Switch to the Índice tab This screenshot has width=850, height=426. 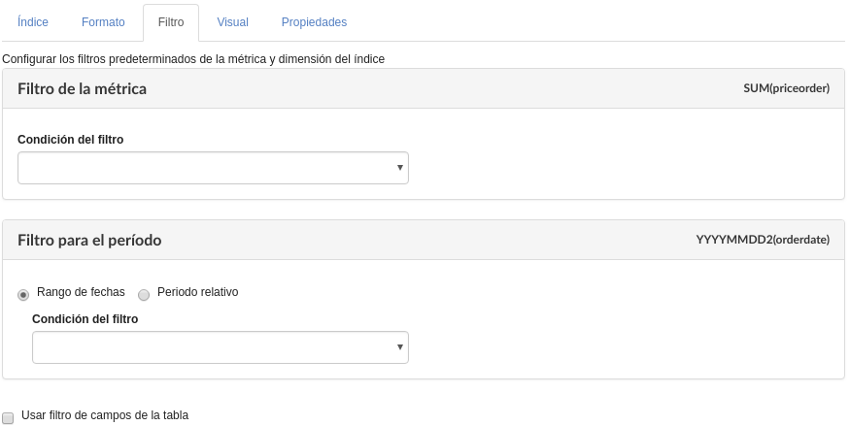(33, 22)
